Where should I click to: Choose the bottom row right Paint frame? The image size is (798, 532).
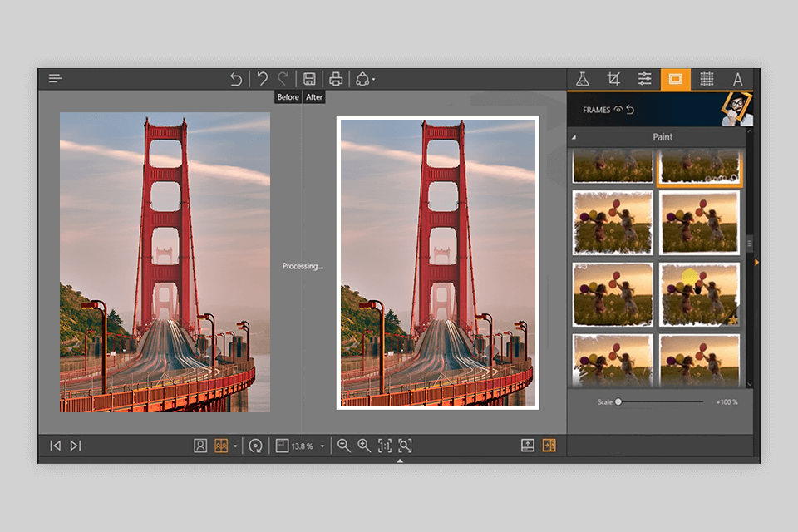point(699,361)
